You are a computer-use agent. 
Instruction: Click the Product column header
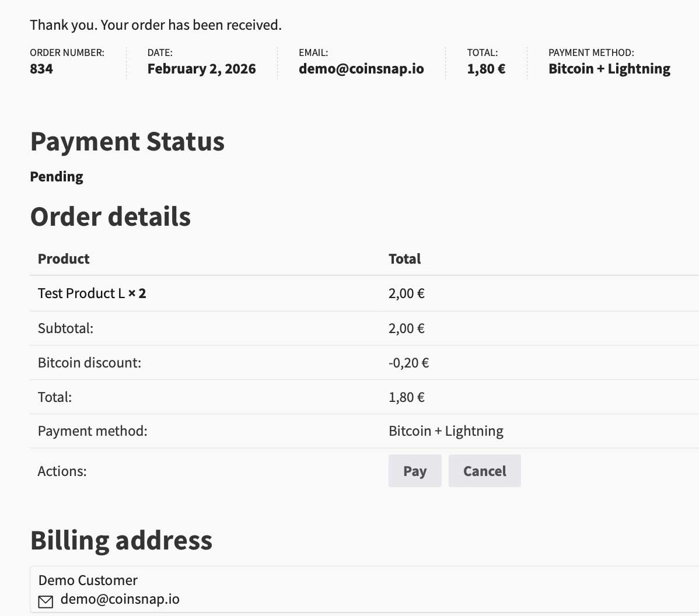(64, 259)
